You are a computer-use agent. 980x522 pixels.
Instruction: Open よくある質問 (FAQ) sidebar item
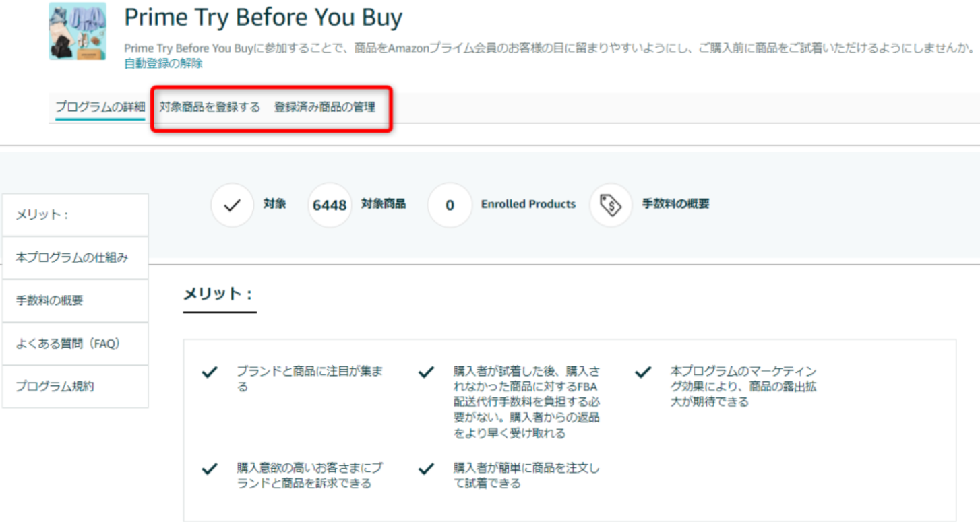point(75,344)
